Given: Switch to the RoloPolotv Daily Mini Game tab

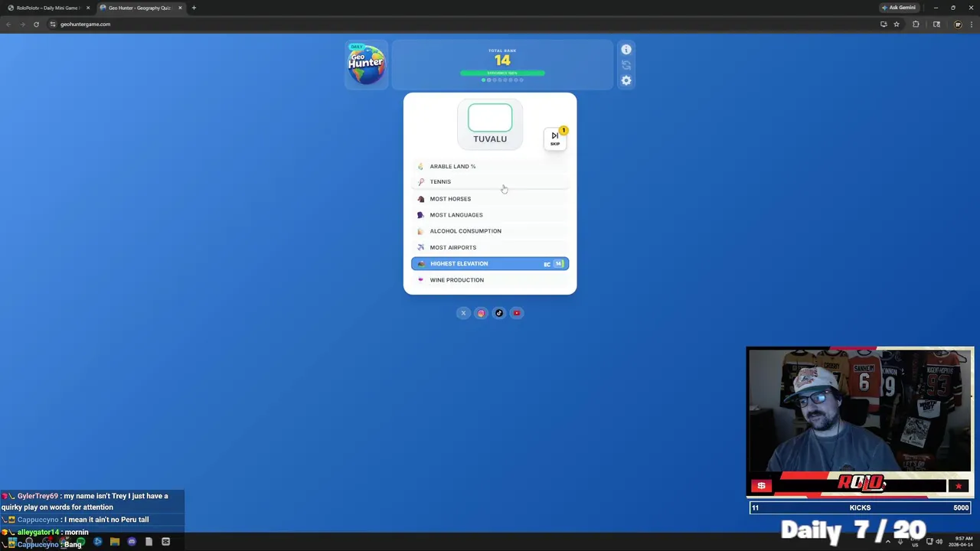Looking at the screenshot, I should 47,8.
